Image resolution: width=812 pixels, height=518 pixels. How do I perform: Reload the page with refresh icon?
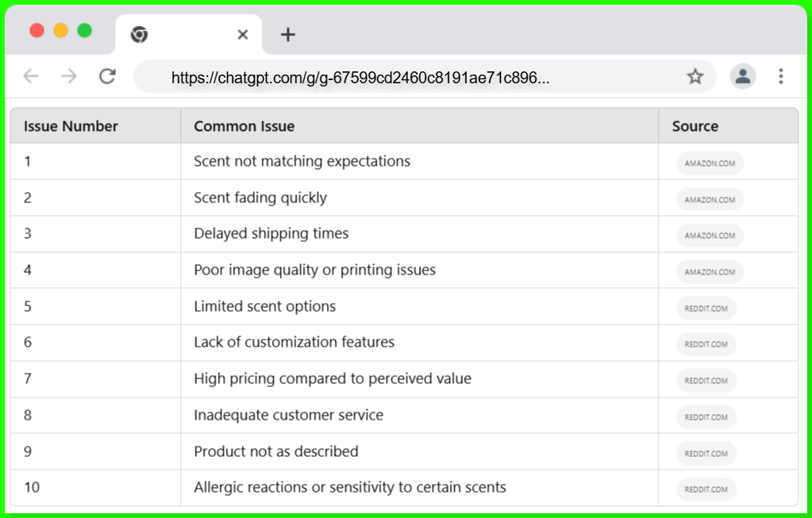(107, 76)
